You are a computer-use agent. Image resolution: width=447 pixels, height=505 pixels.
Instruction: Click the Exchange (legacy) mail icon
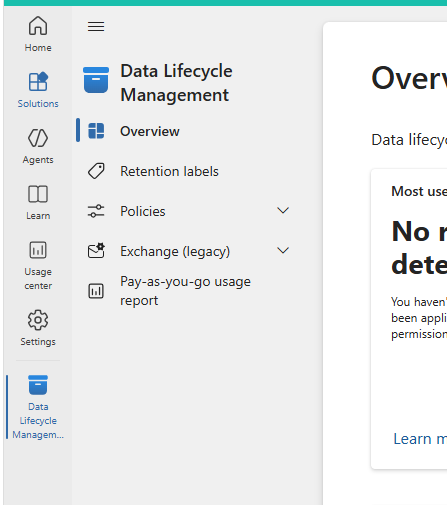[x=96, y=251]
